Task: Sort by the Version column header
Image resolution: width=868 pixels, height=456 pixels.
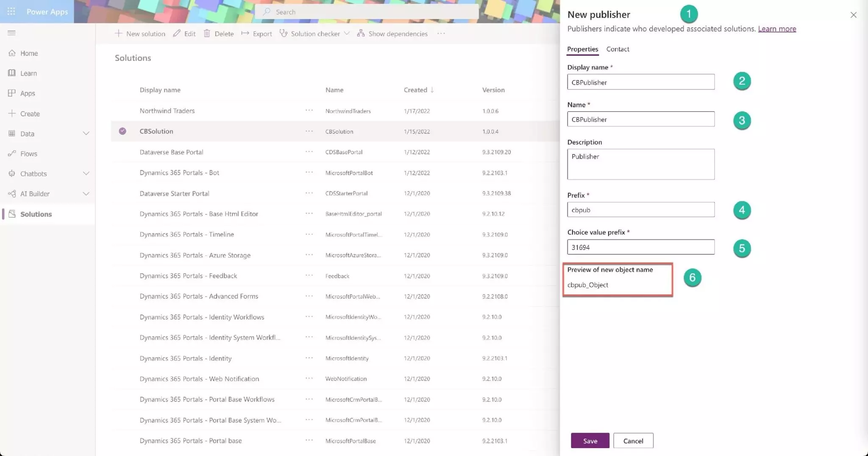Action: click(493, 90)
